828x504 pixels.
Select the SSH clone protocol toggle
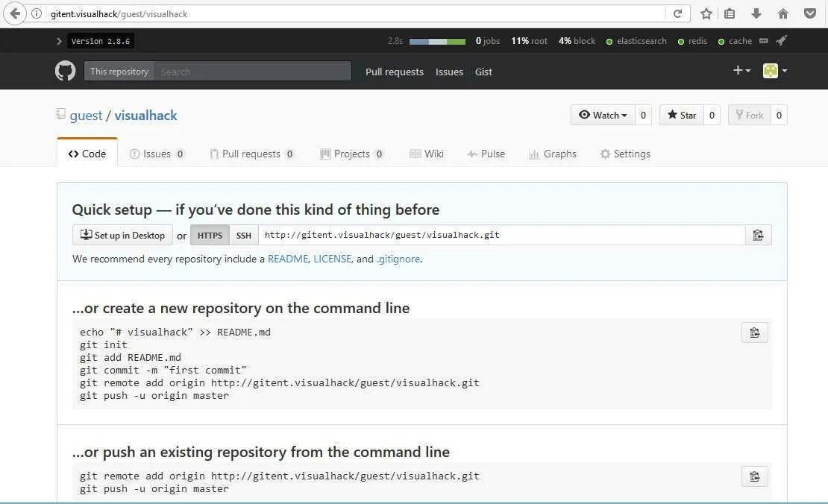pos(243,235)
